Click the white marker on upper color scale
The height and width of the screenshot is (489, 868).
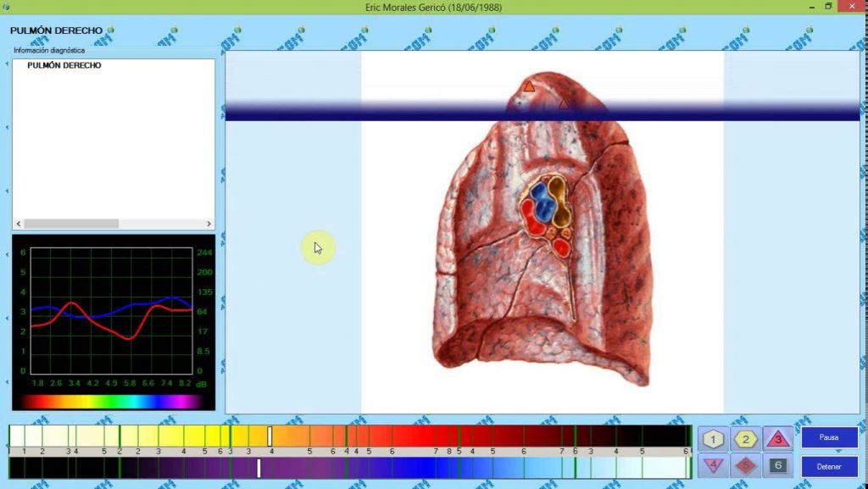(x=270, y=436)
